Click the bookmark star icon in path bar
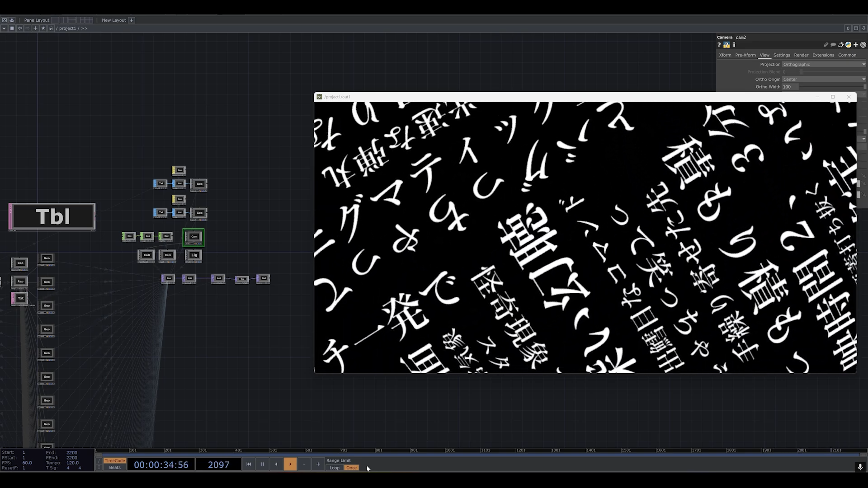The image size is (868, 488). (x=43, y=28)
